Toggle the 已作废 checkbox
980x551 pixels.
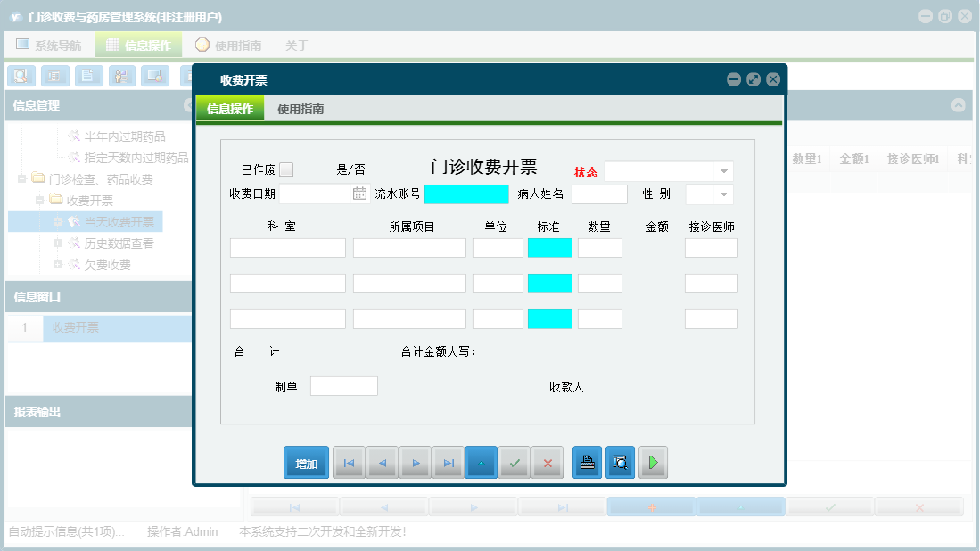[285, 169]
